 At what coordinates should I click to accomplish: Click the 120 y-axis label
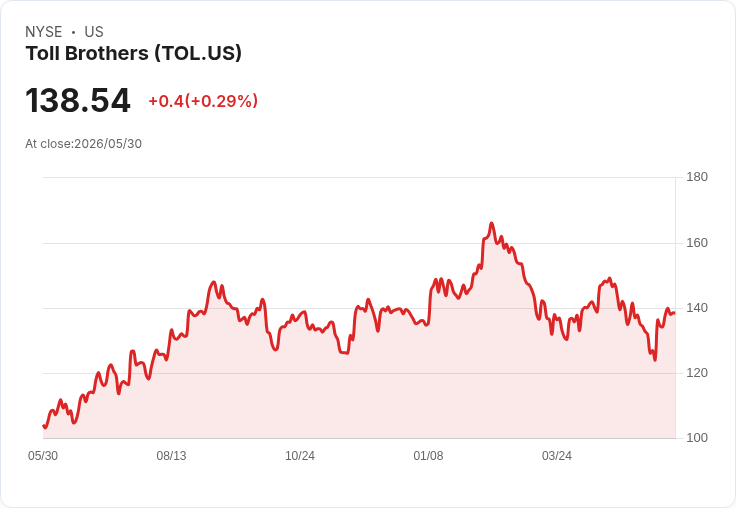(697, 373)
